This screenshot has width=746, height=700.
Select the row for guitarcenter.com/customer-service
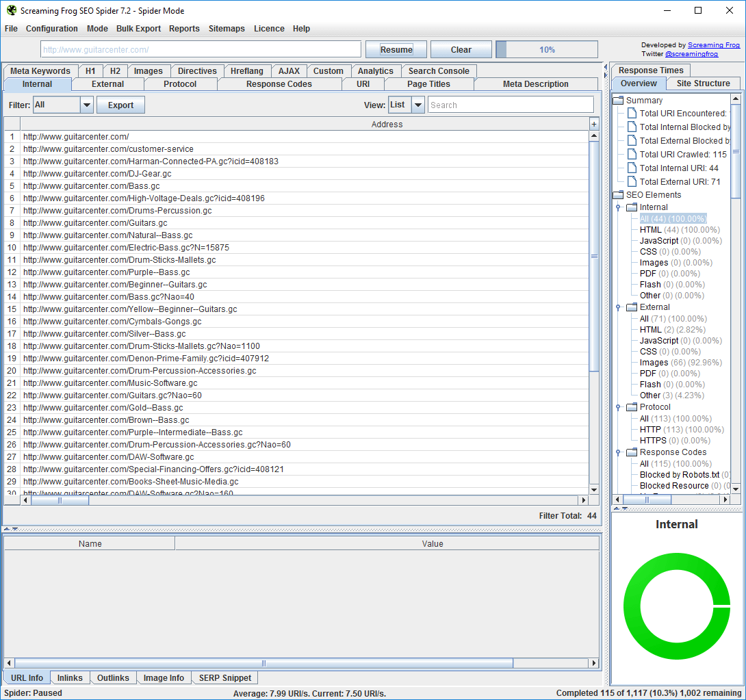[x=305, y=149]
